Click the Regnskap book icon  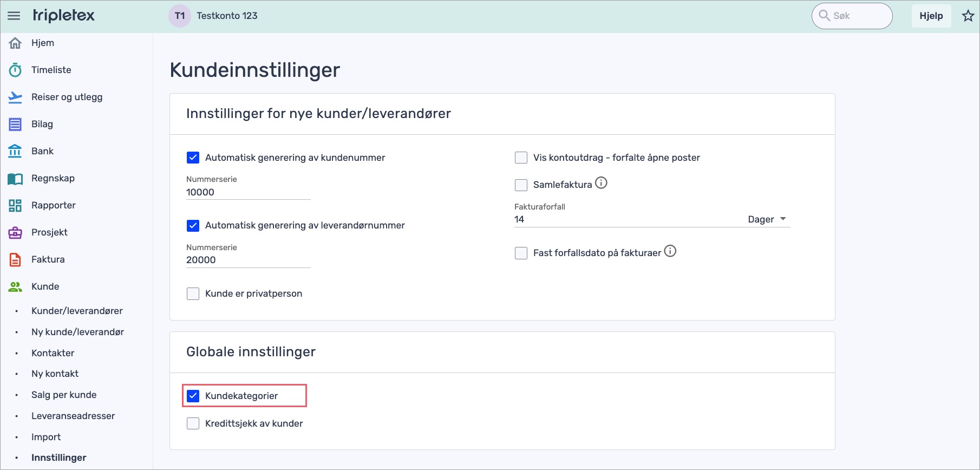point(15,178)
